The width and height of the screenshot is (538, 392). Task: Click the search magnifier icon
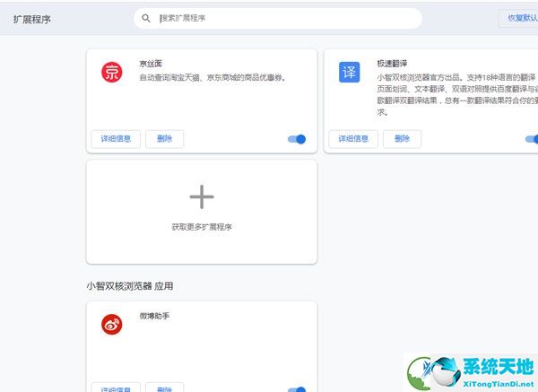tap(146, 18)
